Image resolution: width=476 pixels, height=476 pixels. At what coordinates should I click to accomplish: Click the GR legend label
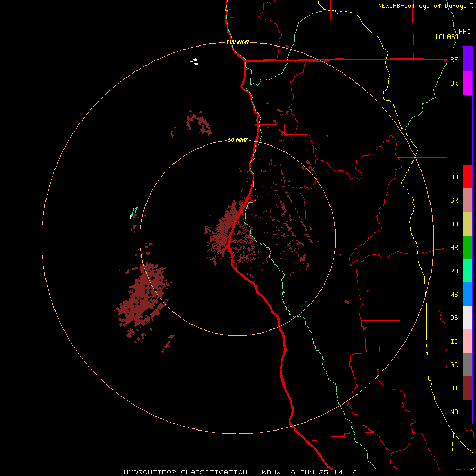454,200
